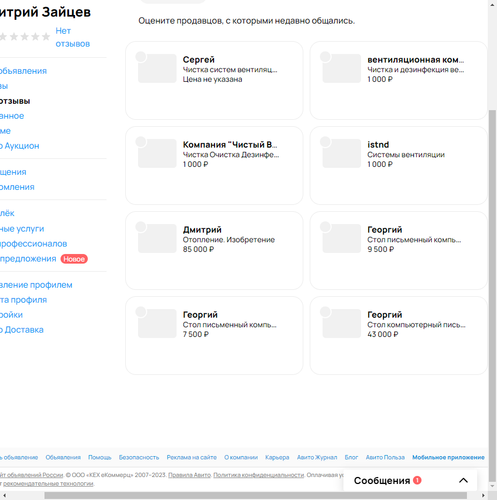This screenshot has width=497, height=500.
Task: Open Георгий seller card priced 43 000 ₽
Action: (x=399, y=336)
